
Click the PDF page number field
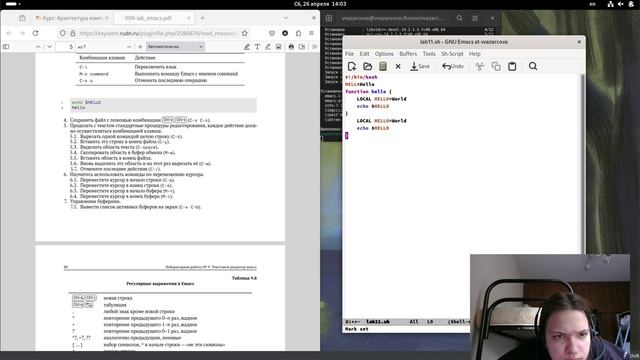(65, 47)
